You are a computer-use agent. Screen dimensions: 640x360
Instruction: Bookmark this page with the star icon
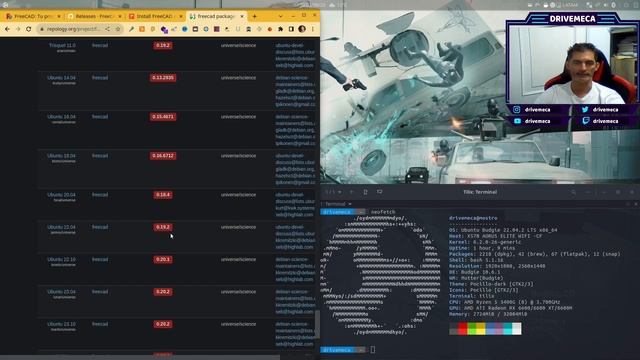tap(118, 29)
